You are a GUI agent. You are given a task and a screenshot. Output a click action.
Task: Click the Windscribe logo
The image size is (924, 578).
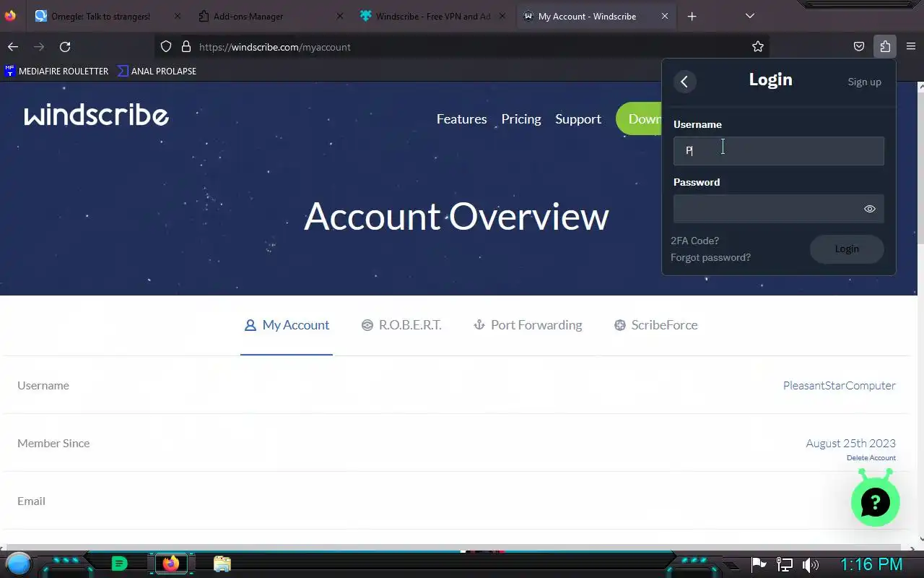[97, 116]
